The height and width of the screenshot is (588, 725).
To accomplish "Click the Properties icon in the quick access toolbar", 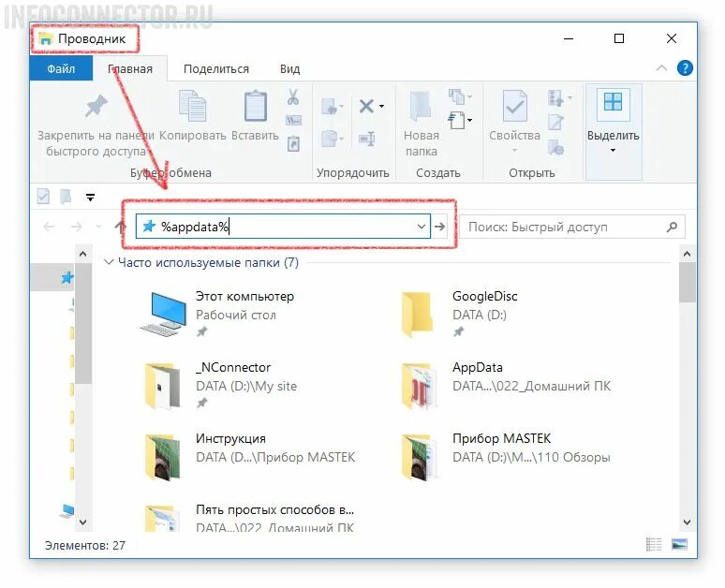I will 43,197.
